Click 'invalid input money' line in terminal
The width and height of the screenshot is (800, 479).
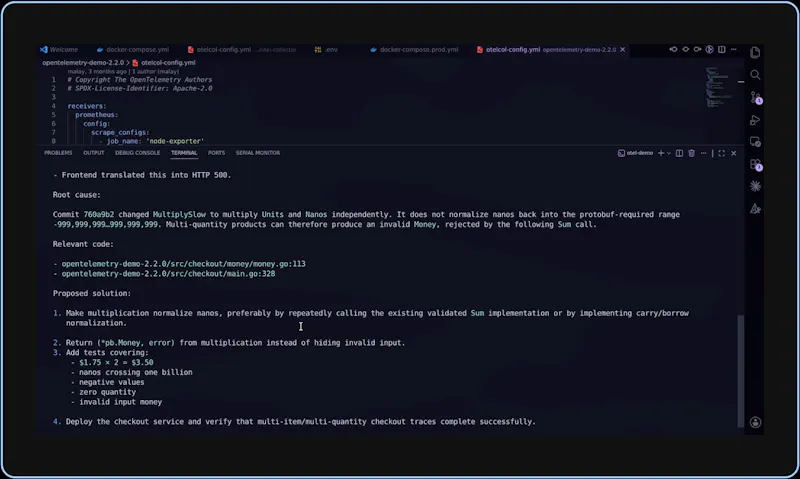120,402
